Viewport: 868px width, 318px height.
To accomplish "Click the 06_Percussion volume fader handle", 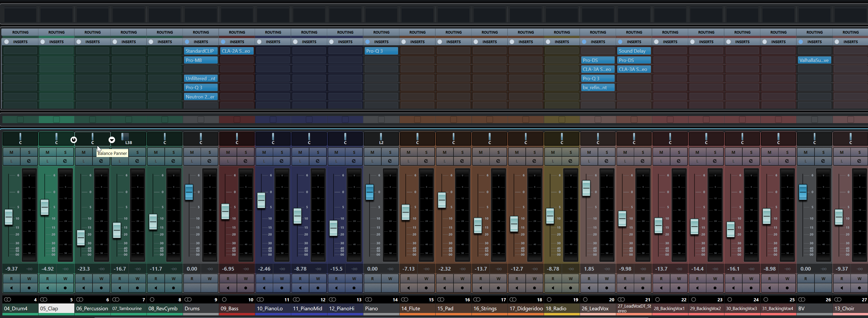I will coord(81,238).
